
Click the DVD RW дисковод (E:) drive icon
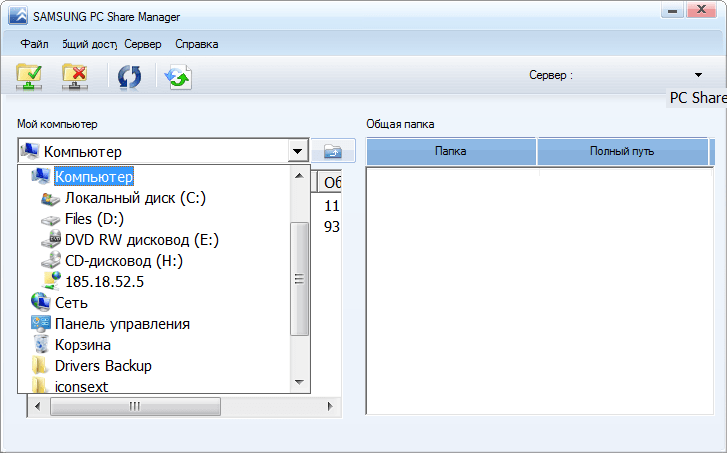pos(51,239)
